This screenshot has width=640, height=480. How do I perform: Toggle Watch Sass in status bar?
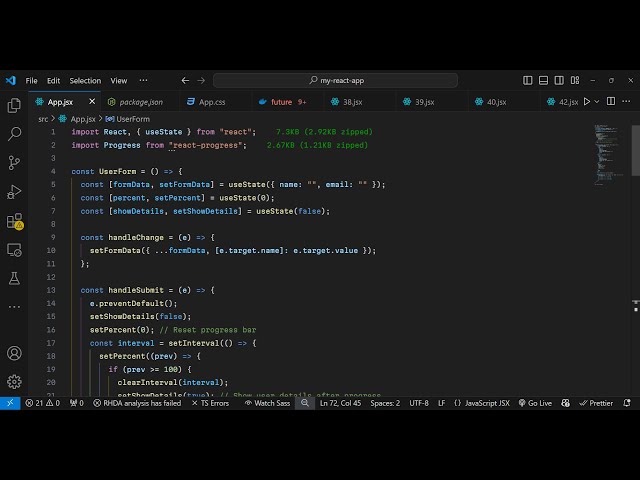point(267,403)
